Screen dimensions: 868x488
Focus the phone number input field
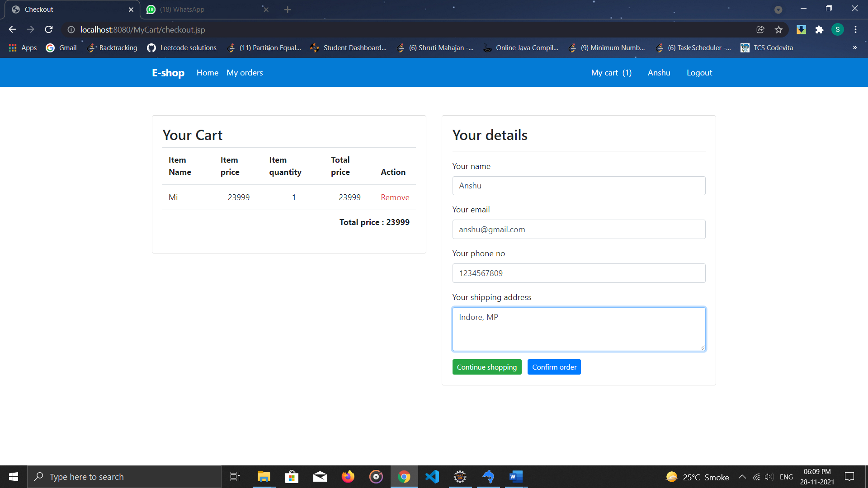click(579, 273)
